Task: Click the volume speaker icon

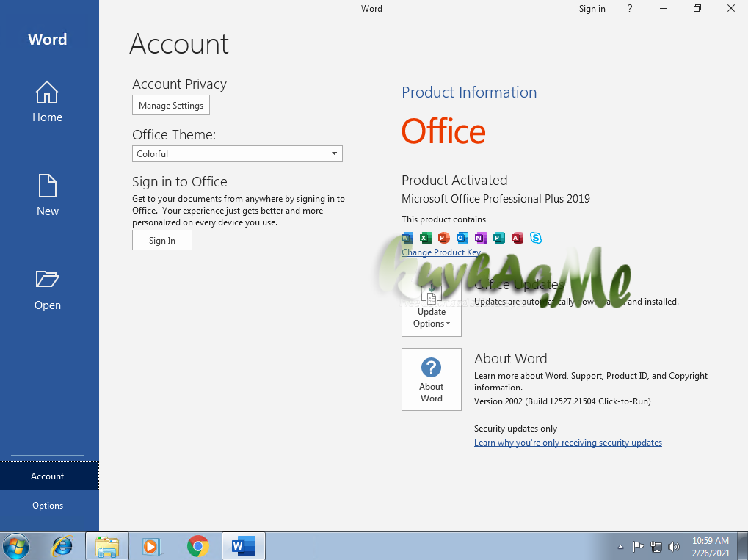Action: (x=674, y=547)
